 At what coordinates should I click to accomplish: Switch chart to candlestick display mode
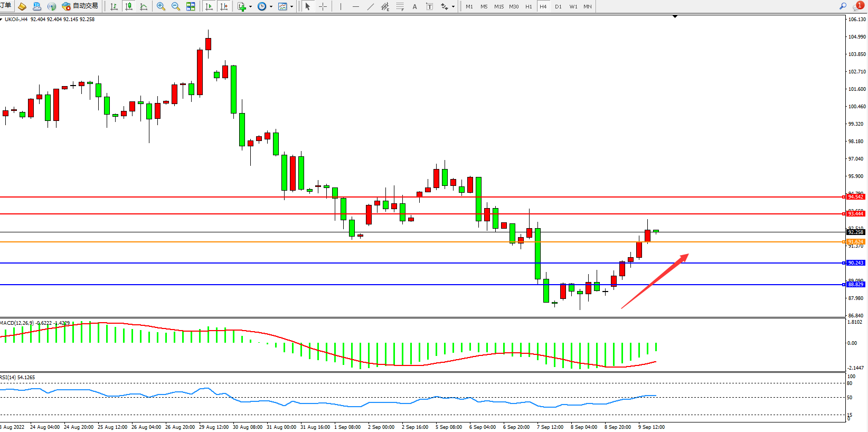(x=128, y=6)
